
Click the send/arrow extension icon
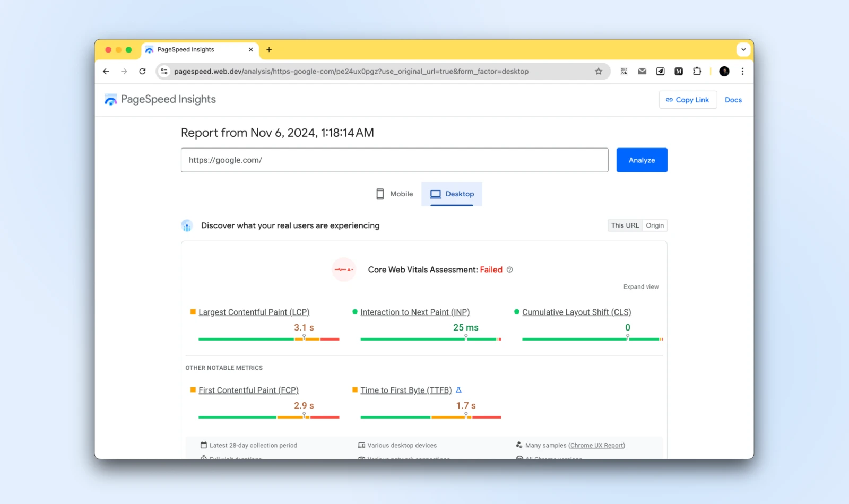pyautogui.click(x=660, y=71)
